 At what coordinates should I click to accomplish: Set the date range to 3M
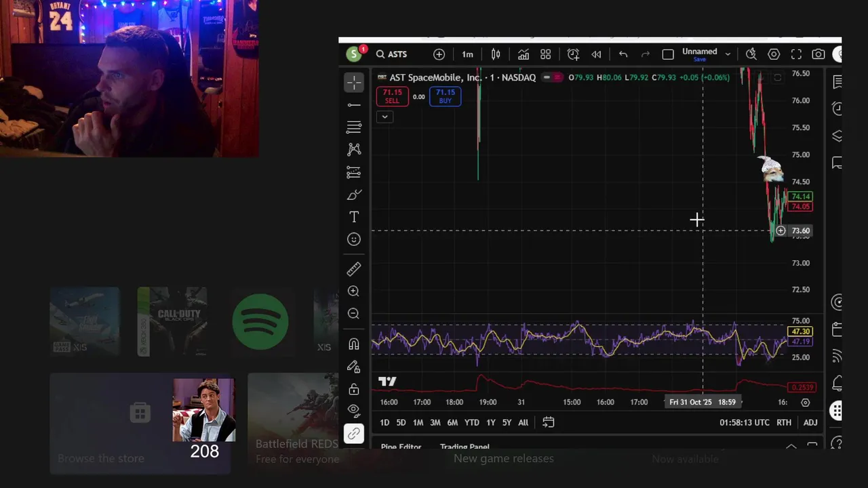(x=435, y=422)
